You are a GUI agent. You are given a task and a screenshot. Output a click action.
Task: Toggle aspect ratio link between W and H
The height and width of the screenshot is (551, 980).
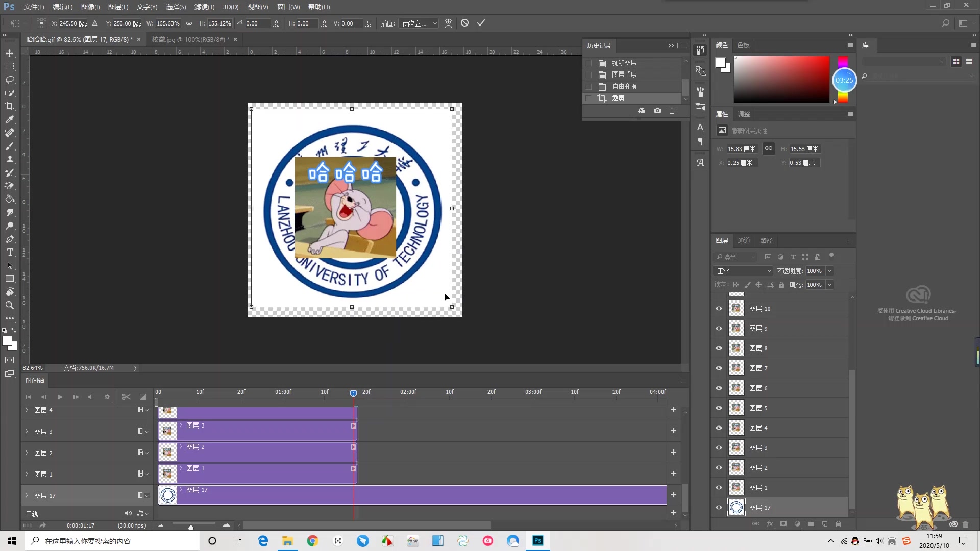189,23
